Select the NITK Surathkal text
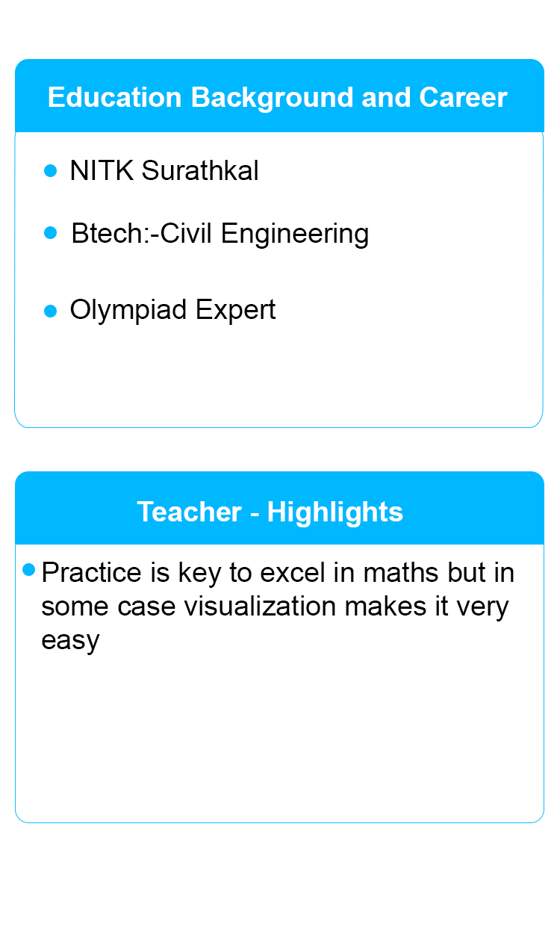 click(164, 171)
